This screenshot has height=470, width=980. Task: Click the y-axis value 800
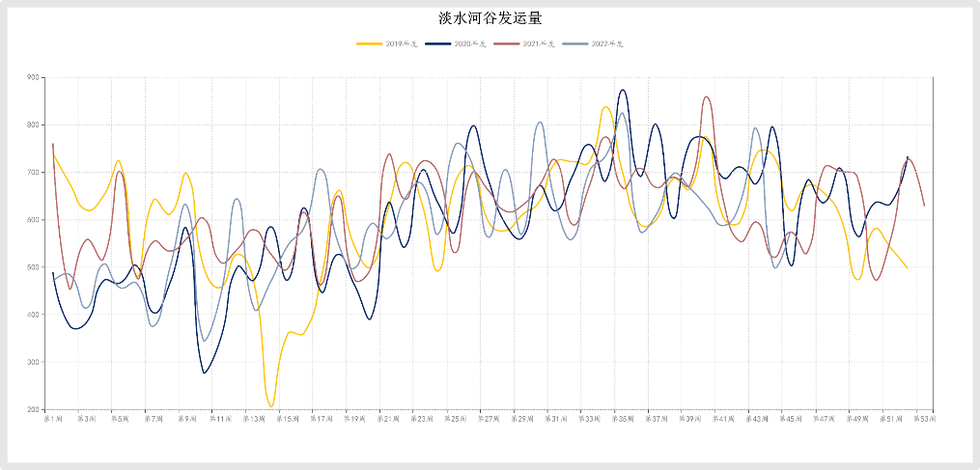point(33,125)
